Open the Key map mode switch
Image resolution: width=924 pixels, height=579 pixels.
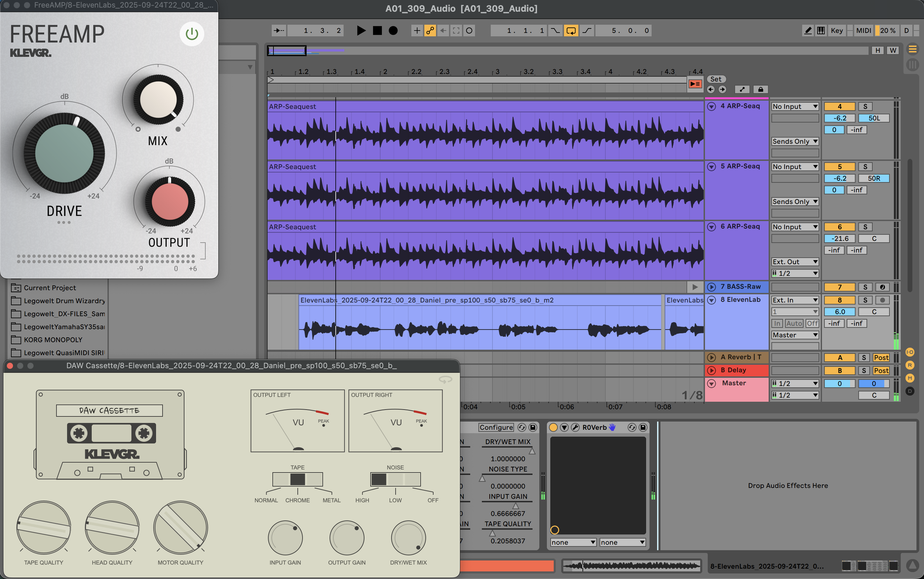tap(836, 31)
